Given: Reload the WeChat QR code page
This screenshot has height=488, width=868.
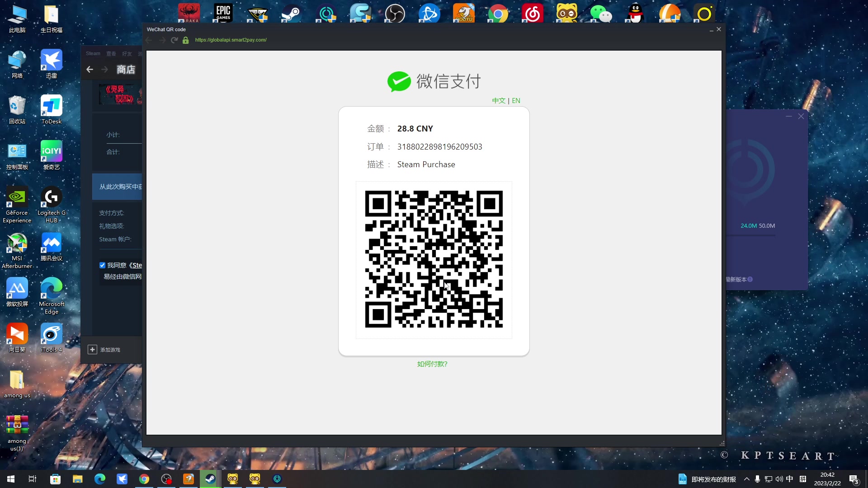Looking at the screenshot, I should [174, 40].
